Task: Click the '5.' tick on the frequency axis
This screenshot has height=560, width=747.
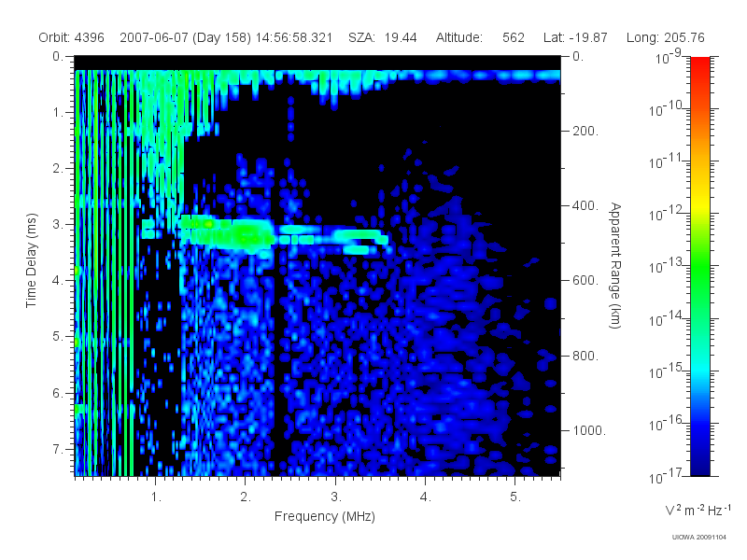Action: point(515,497)
